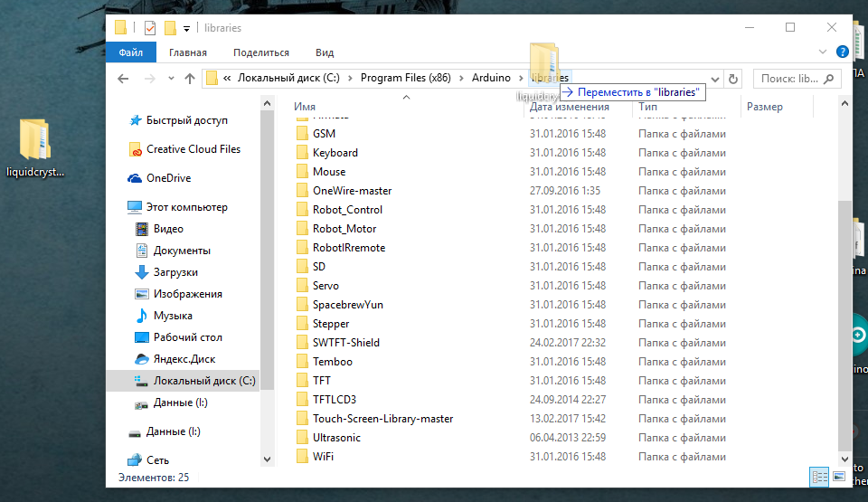868x502 pixels.
Task: Open the Вид ribbon tab
Action: (325, 52)
